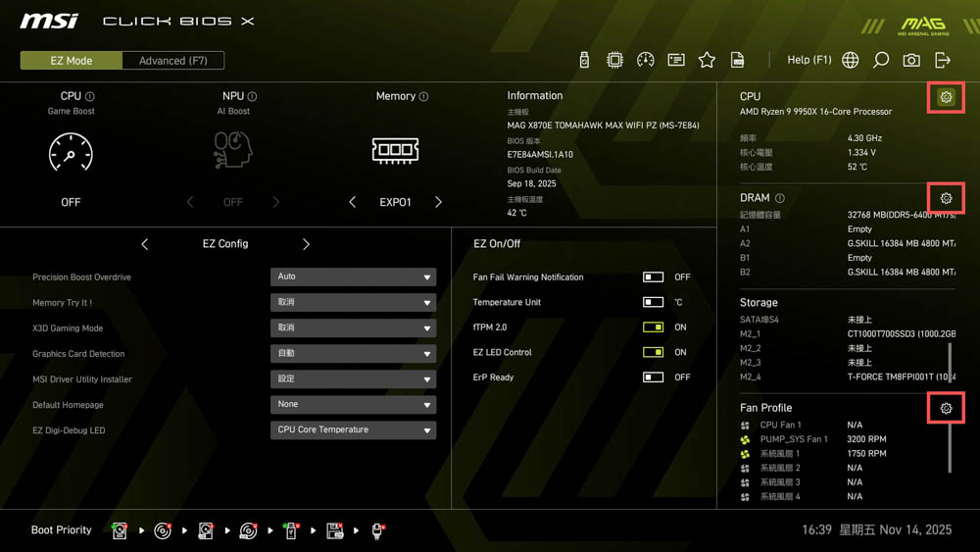980x552 pixels.
Task: Click the globe language icon
Action: pos(851,60)
